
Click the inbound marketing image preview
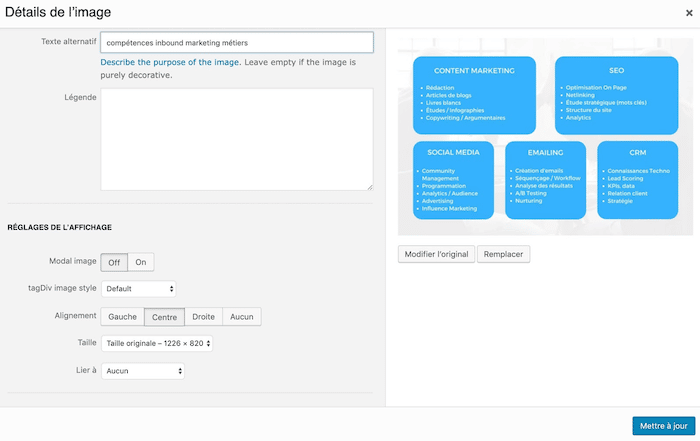545,137
